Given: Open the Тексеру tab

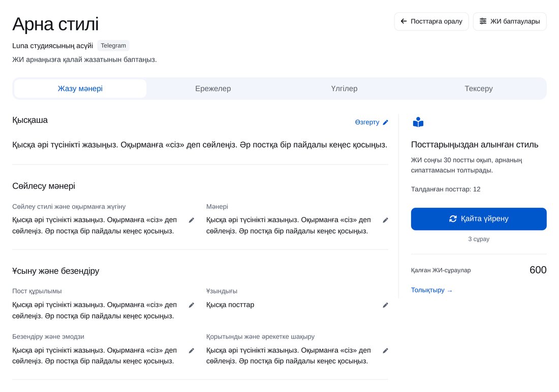Looking at the screenshot, I should [x=478, y=88].
